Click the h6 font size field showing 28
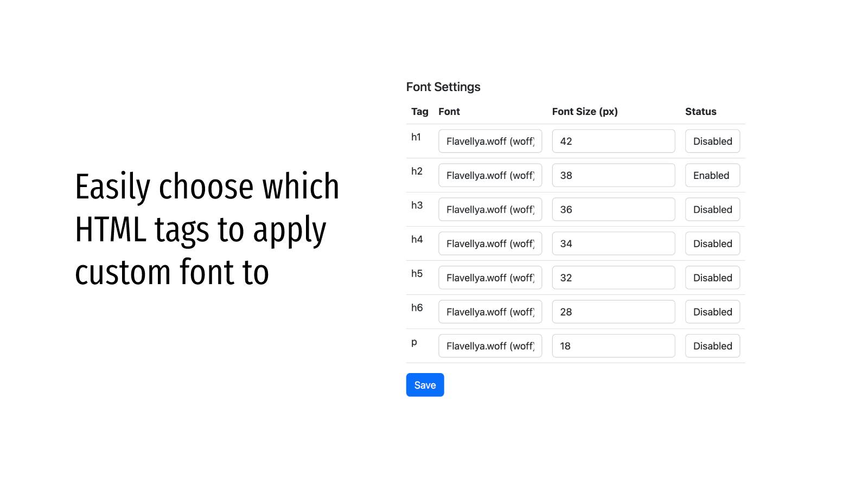Image resolution: width=868 pixels, height=488 pixels. click(x=613, y=312)
